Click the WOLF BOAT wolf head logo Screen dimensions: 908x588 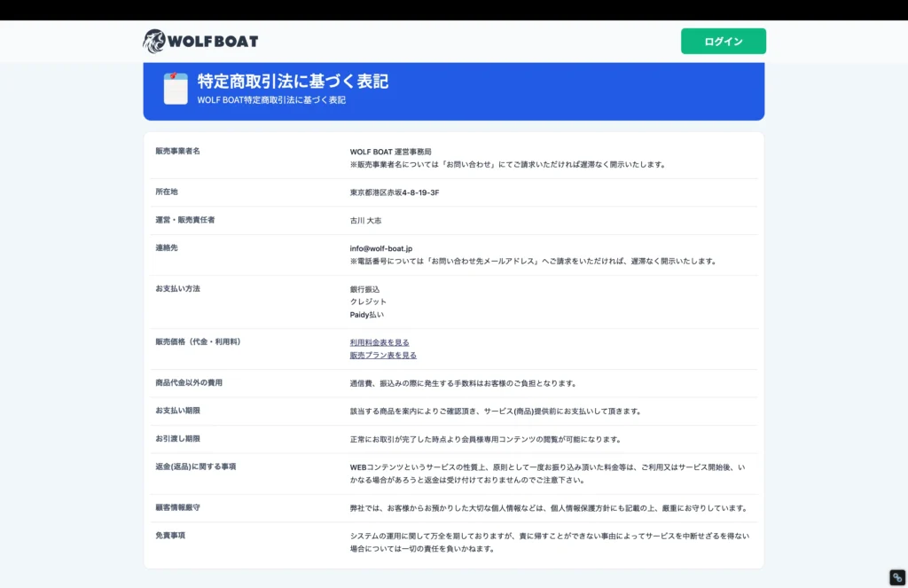click(153, 40)
